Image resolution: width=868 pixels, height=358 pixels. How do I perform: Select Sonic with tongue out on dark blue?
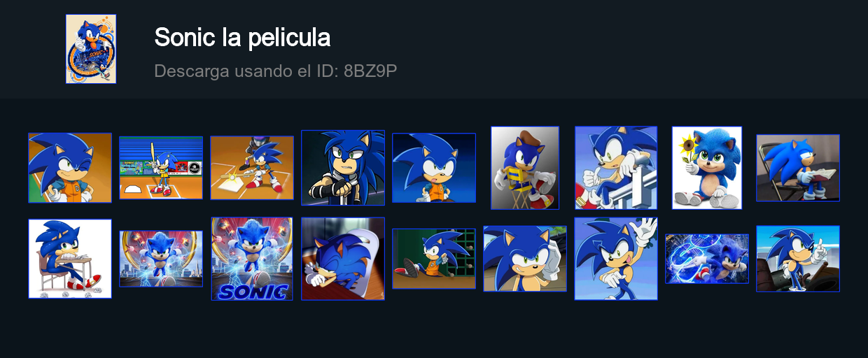434,168
